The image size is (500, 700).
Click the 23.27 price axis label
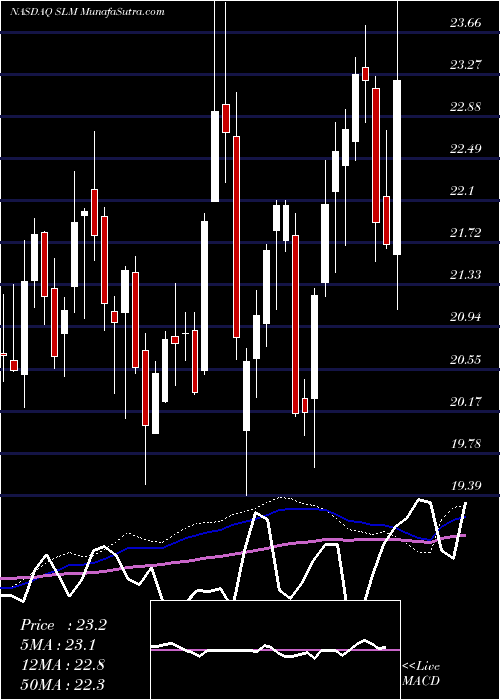465,65
